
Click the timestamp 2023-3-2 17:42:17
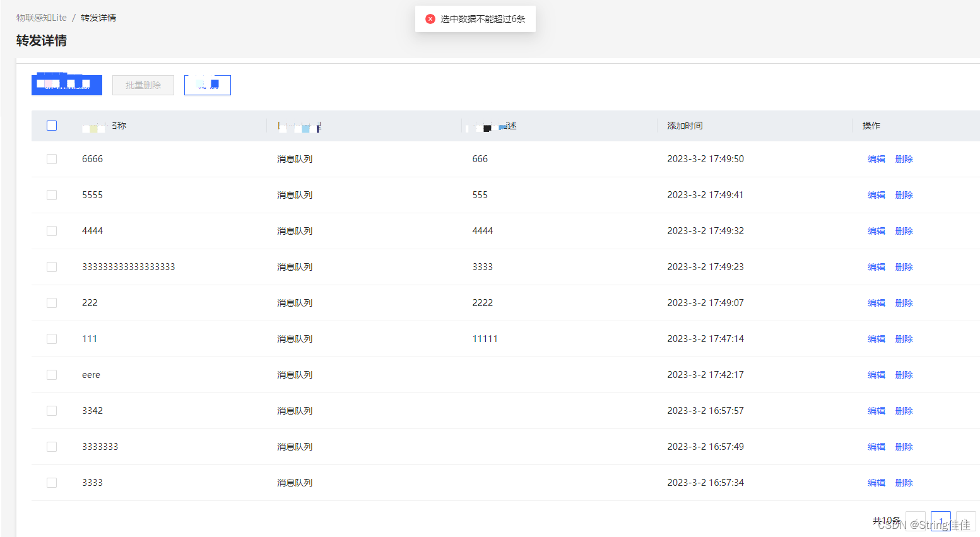(x=705, y=375)
